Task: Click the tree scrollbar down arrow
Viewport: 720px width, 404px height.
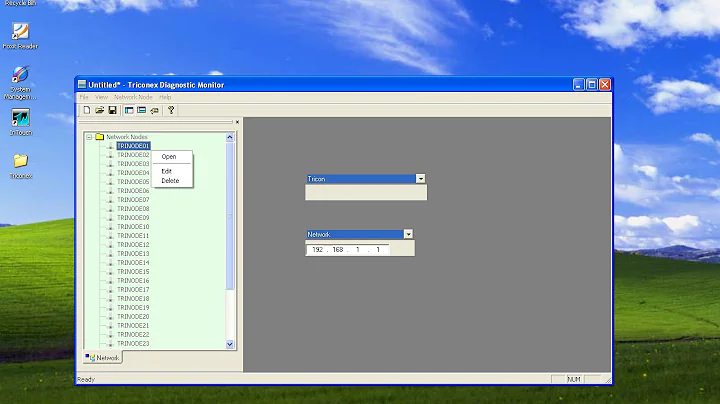Action: [230, 344]
